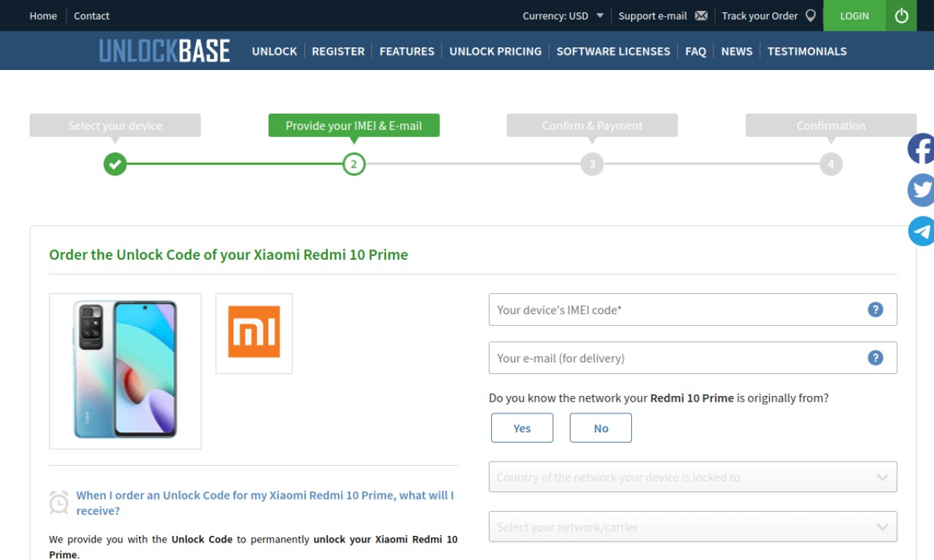Open the REGISTER menu item
This screenshot has width=934, height=560.
pyautogui.click(x=338, y=51)
